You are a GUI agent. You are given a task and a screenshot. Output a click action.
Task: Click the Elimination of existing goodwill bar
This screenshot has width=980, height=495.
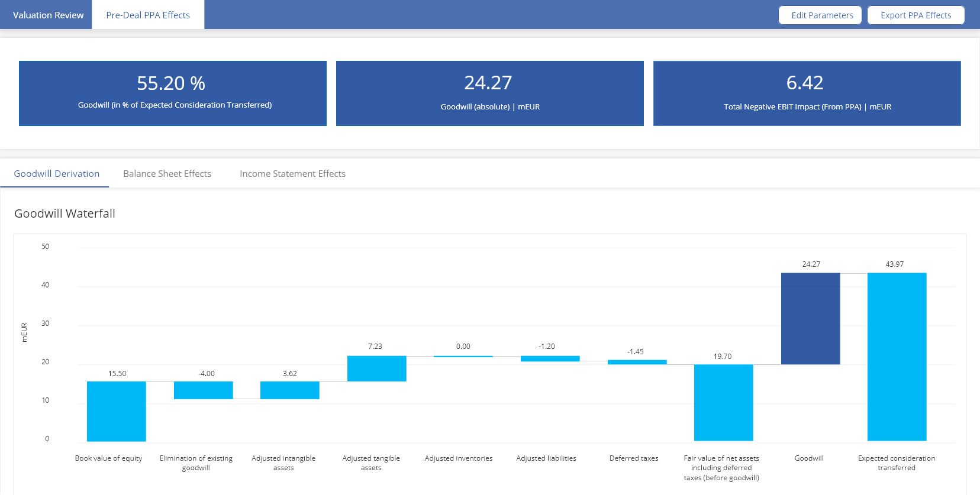pyautogui.click(x=203, y=390)
